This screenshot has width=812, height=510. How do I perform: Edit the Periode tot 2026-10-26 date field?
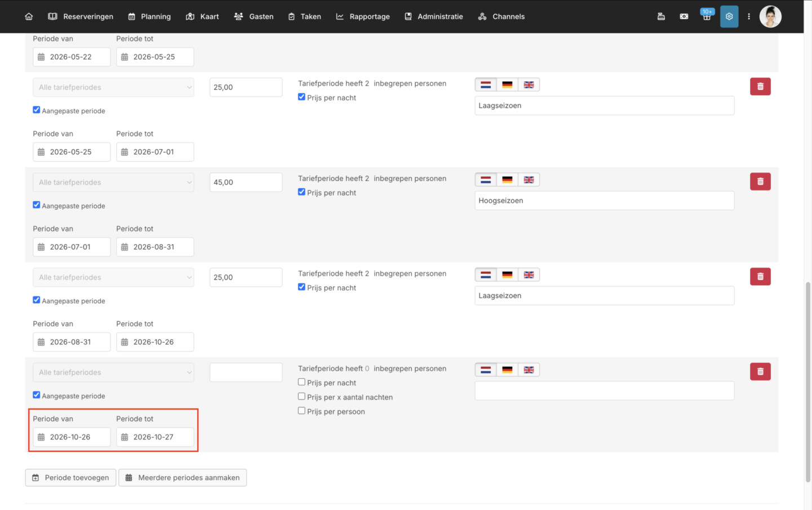pyautogui.click(x=155, y=342)
